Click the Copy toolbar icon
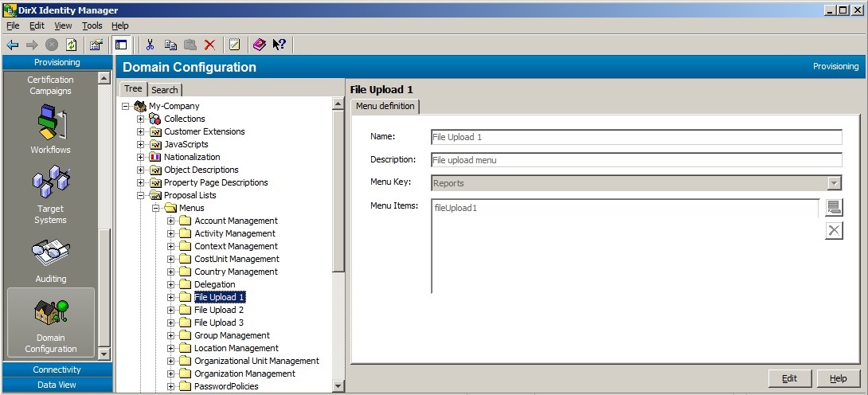The width and height of the screenshot is (868, 395). [170, 45]
